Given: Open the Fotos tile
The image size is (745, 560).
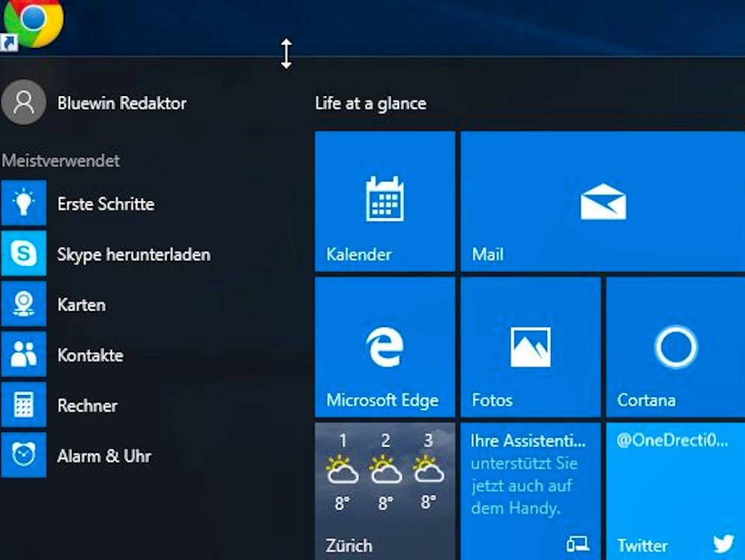Looking at the screenshot, I should (x=530, y=347).
